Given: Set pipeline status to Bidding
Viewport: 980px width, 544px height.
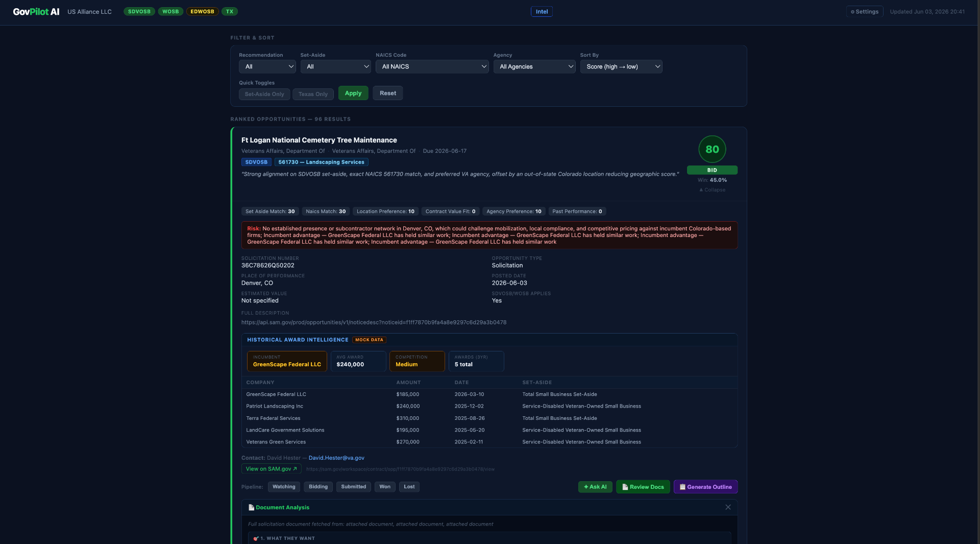Looking at the screenshot, I should coord(318,487).
